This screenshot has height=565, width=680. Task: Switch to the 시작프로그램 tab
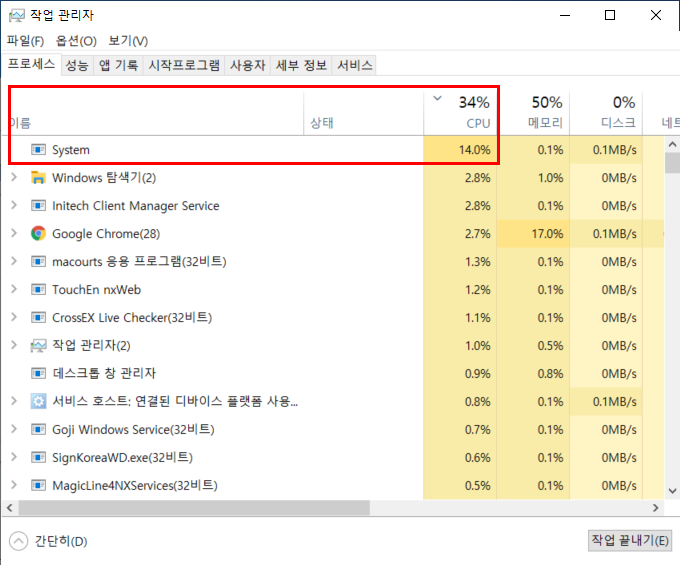184,65
